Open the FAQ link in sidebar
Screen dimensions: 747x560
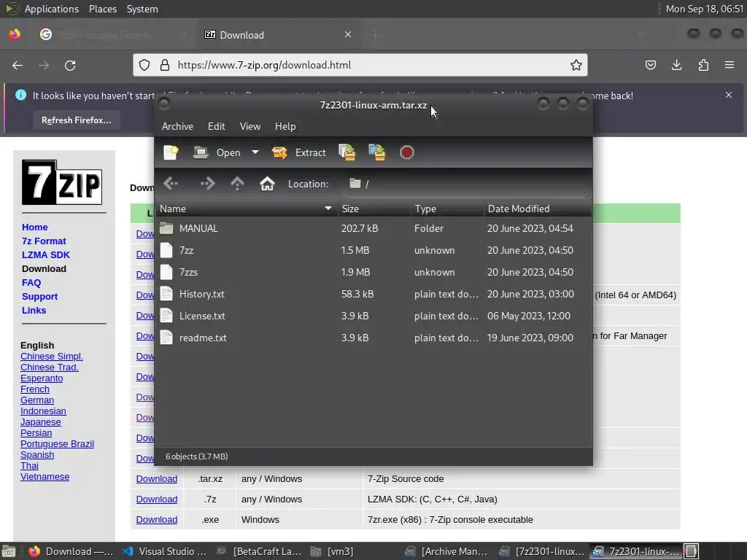[x=31, y=283]
